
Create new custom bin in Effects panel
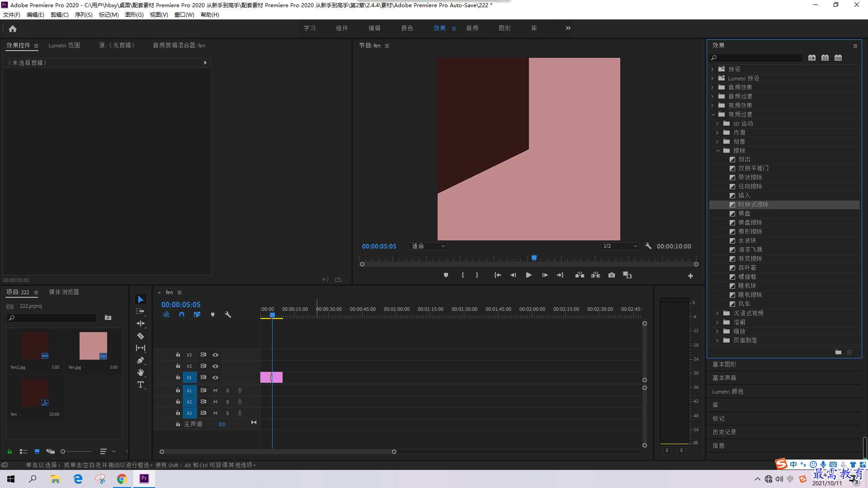pos(838,352)
